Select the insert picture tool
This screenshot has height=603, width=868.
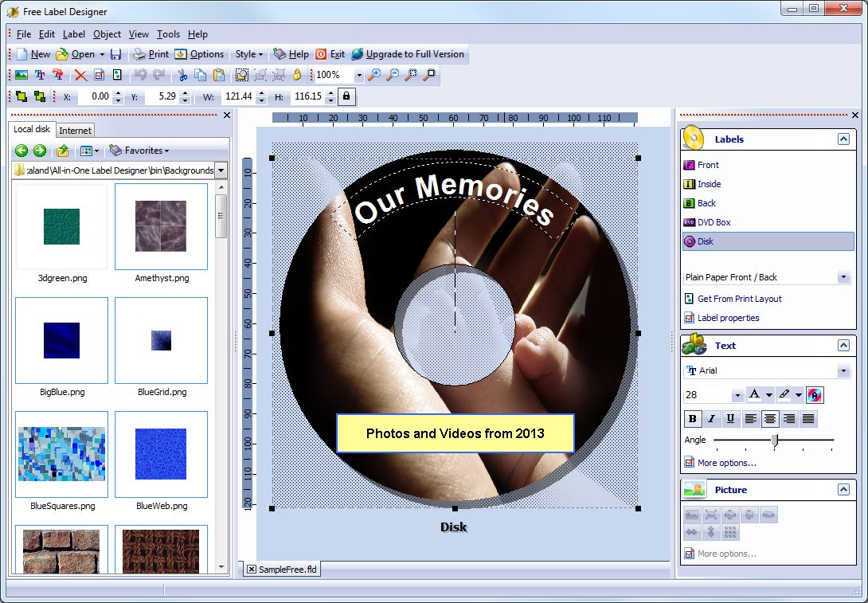click(x=22, y=74)
